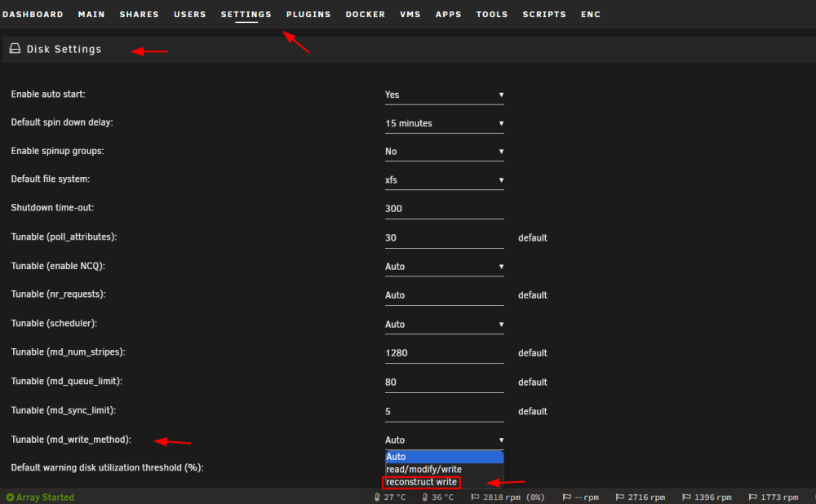Click the Disk Settings drive icon
This screenshot has height=504, width=816.
click(15, 49)
